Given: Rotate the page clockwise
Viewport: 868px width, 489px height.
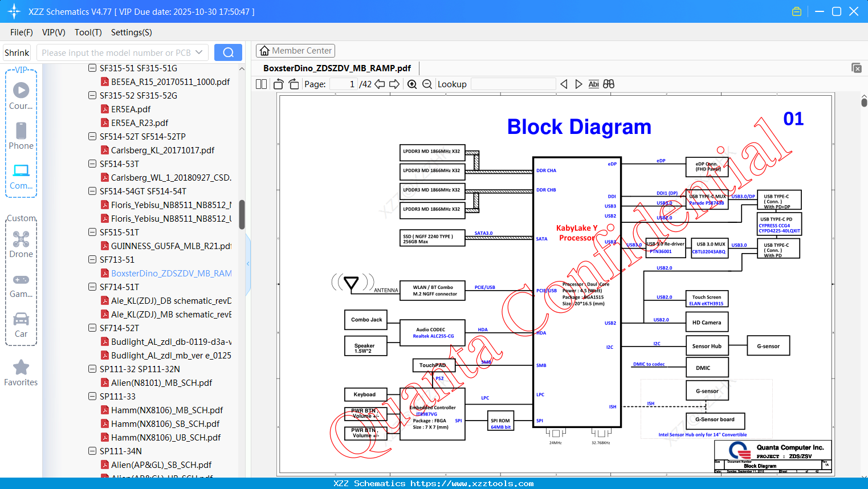Looking at the screenshot, I should pyautogui.click(x=294, y=84).
